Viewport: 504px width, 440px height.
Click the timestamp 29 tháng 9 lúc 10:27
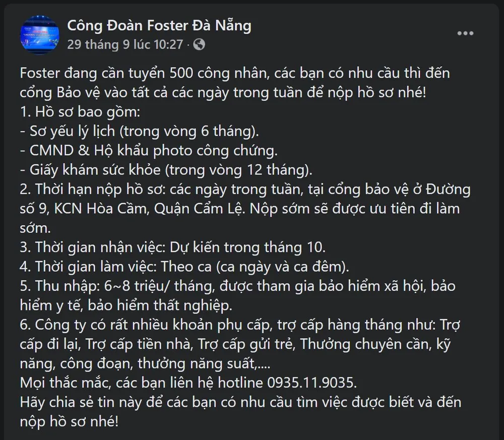pos(125,44)
